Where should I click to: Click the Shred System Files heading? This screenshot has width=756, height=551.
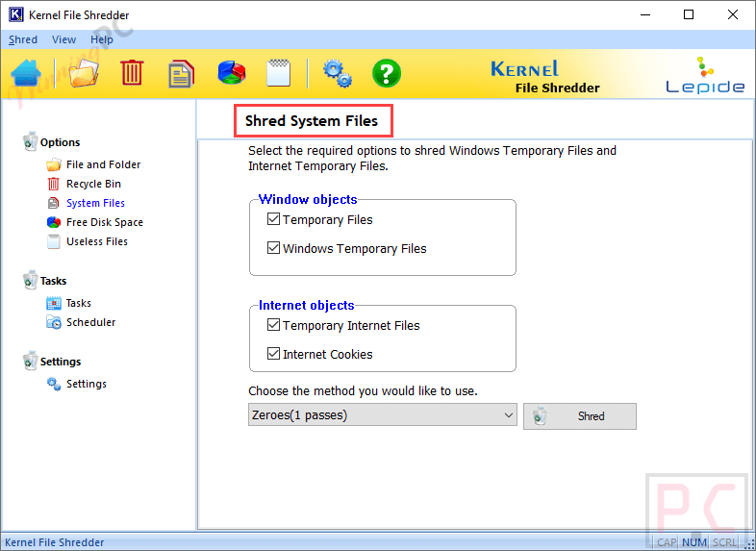point(312,120)
